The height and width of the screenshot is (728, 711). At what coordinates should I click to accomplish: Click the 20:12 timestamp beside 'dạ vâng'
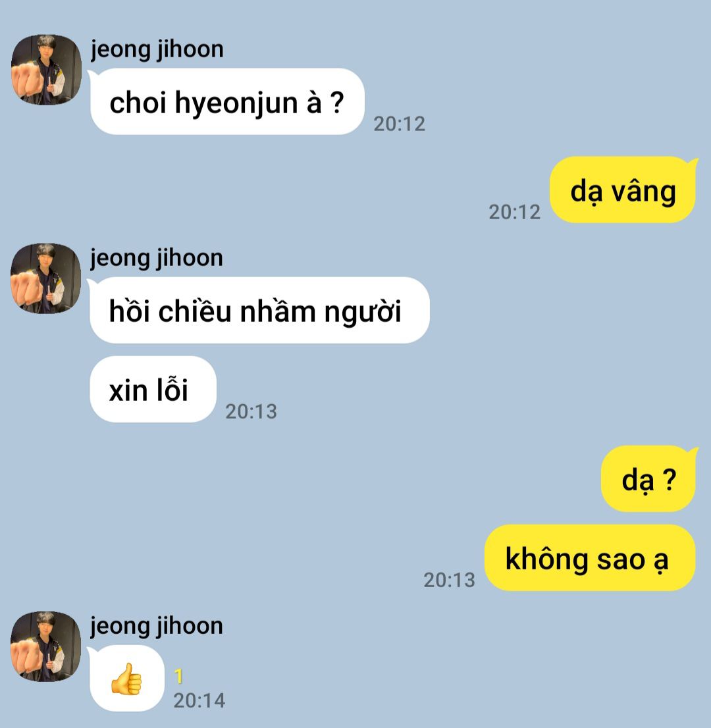pos(515,212)
